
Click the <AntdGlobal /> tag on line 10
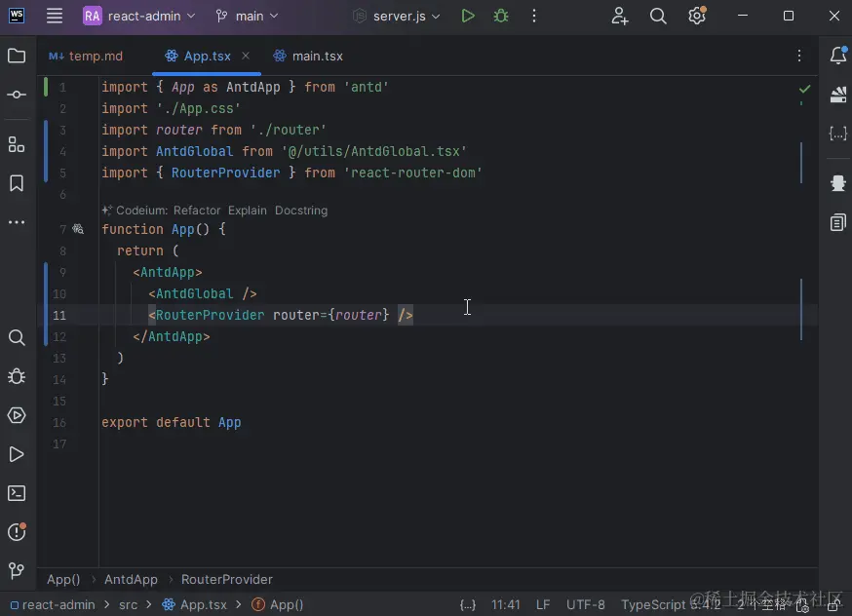coord(203,293)
